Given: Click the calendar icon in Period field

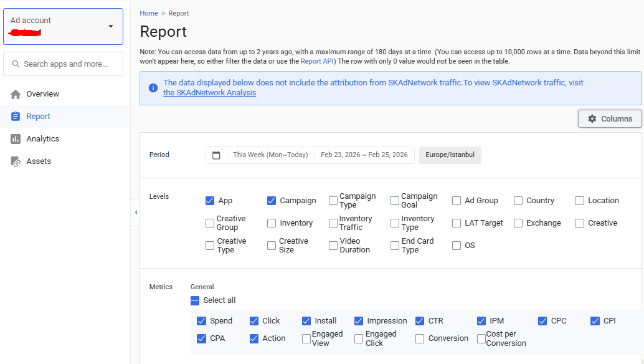Looking at the screenshot, I should [x=216, y=155].
